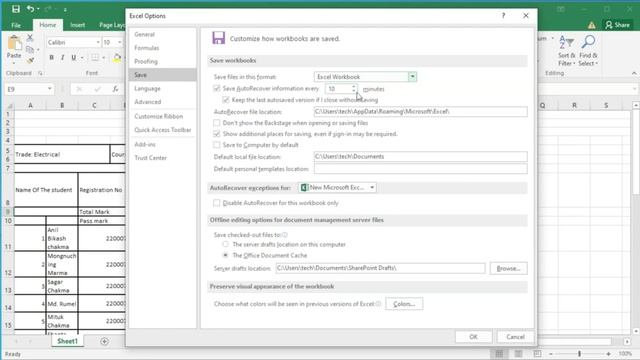Toggle Underline formatting in ribbon
This screenshot has width=640, height=360.
point(73,58)
